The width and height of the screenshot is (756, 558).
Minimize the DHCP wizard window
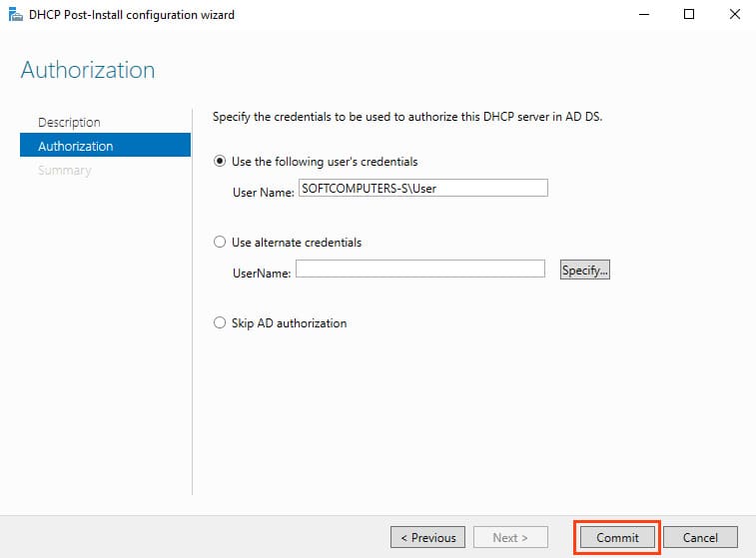(x=641, y=15)
